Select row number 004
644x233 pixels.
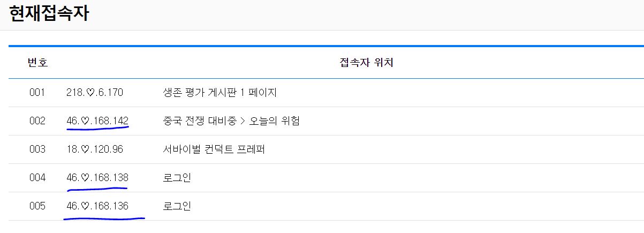coord(37,178)
